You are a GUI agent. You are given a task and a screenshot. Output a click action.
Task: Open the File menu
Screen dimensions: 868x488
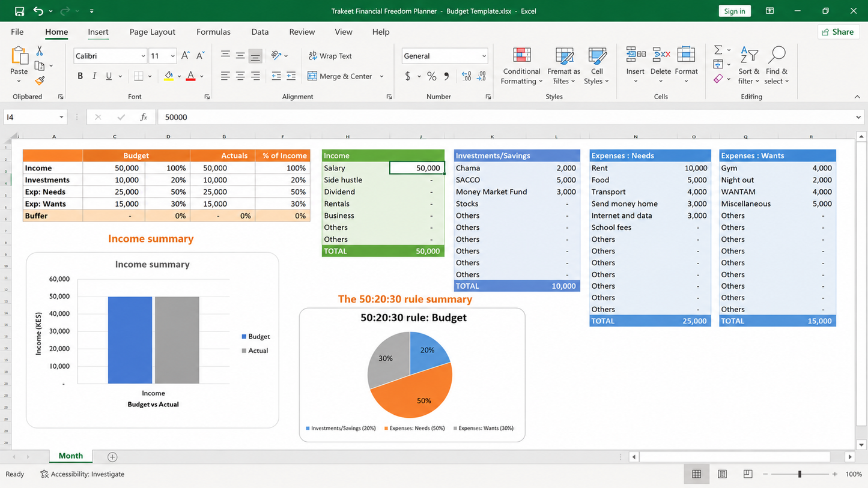17,32
